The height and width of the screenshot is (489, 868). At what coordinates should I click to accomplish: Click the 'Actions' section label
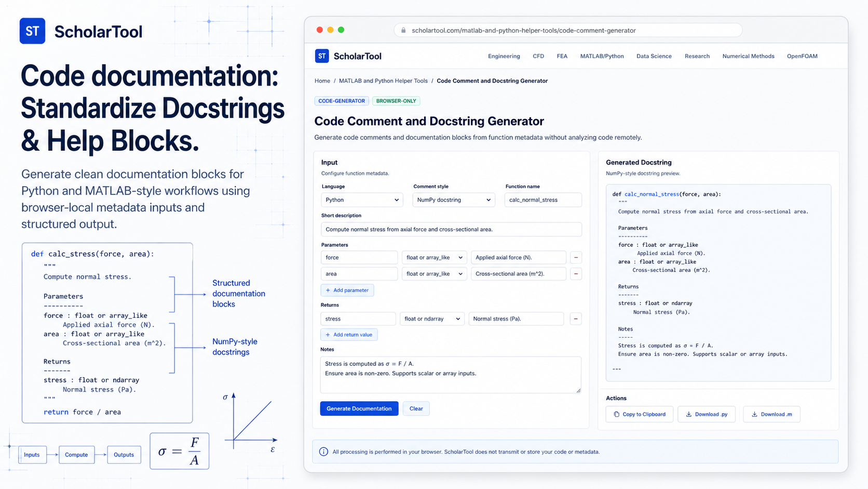[x=616, y=398]
